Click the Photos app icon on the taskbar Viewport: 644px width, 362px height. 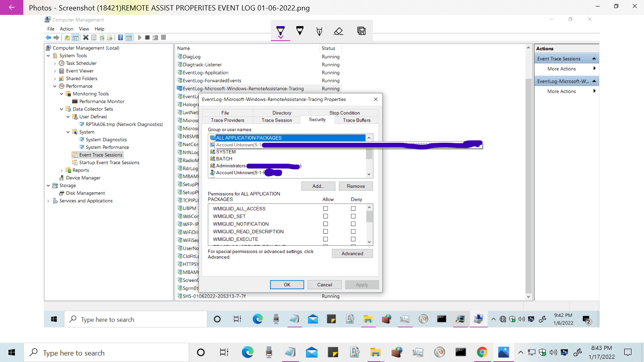coord(504,352)
